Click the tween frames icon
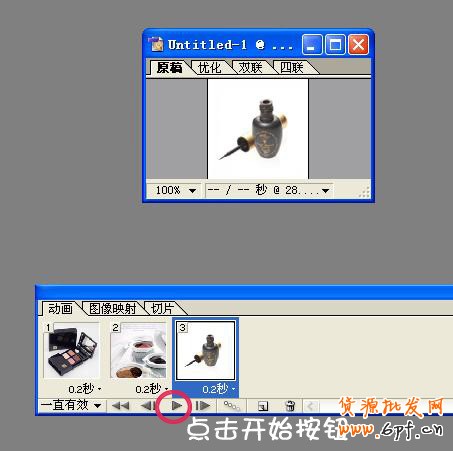453x451 pixels. point(232,406)
